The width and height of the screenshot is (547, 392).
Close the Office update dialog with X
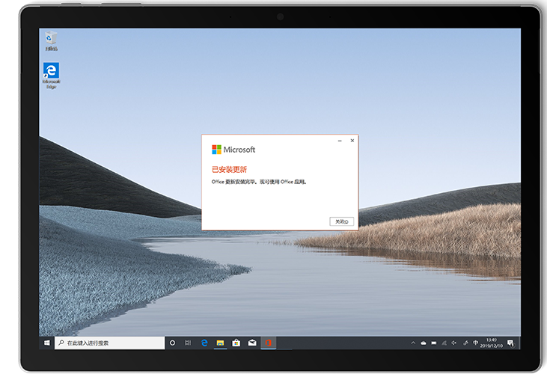tap(352, 141)
